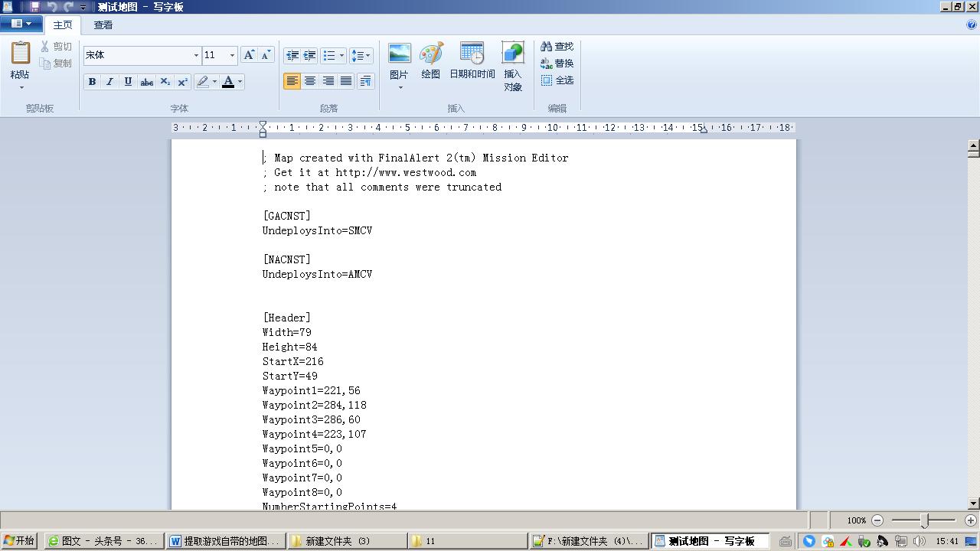
Task: Select Justify alignment
Action: 346,81
